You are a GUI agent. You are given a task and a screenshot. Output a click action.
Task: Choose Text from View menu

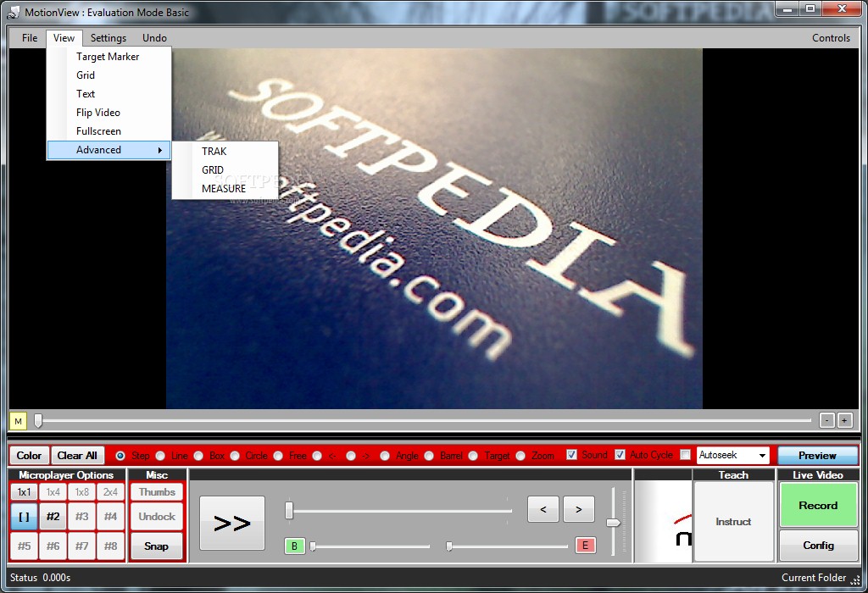pos(109,94)
